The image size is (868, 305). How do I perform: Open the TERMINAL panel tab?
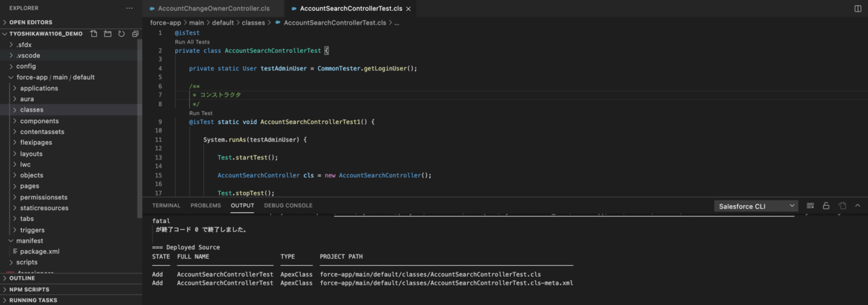pyautogui.click(x=166, y=206)
